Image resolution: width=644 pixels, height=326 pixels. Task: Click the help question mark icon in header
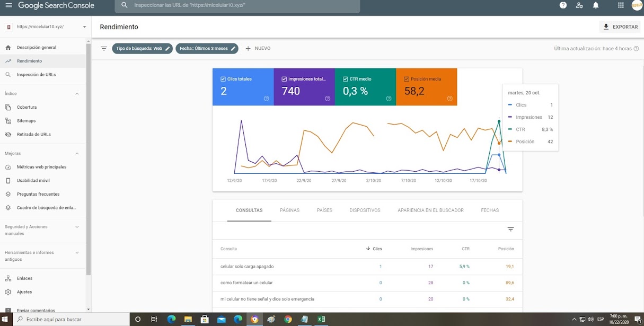(563, 5)
